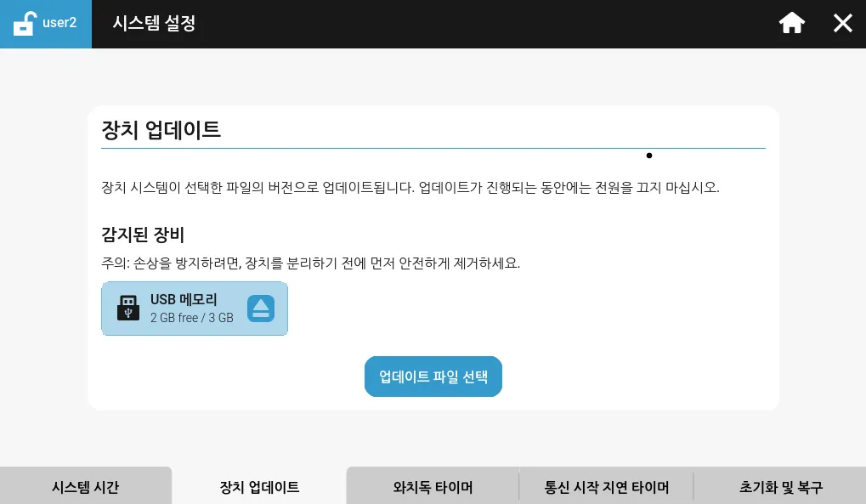The image size is (866, 504).
Task: Select the USB 메모리 device label
Action: pos(184,300)
